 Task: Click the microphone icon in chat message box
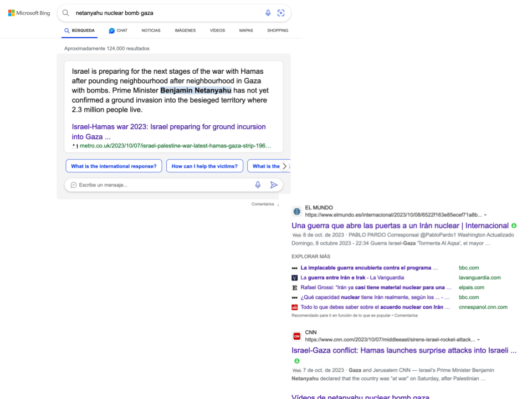pyautogui.click(x=258, y=185)
